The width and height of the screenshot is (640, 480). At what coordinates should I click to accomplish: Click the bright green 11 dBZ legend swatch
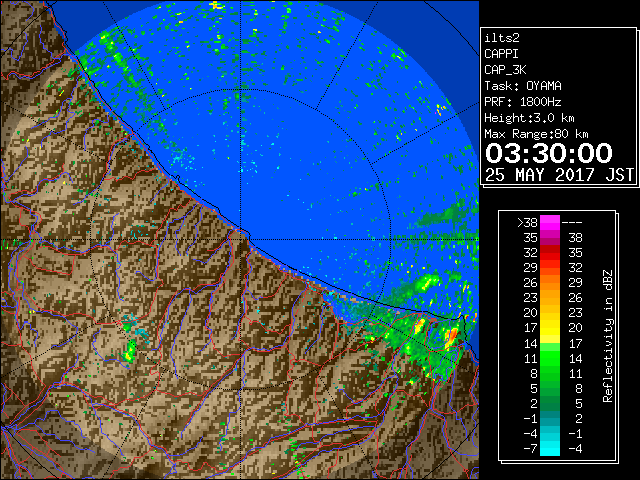(550, 358)
